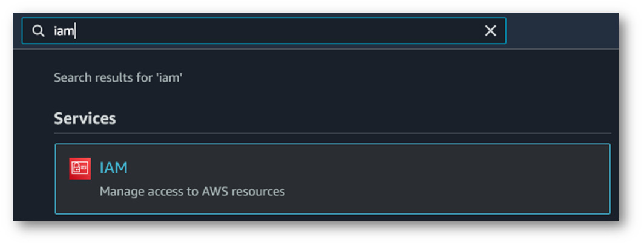Image resolution: width=644 pixels, height=246 pixels.
Task: Click the "Search results for 'iam'" label
Action: coord(118,78)
